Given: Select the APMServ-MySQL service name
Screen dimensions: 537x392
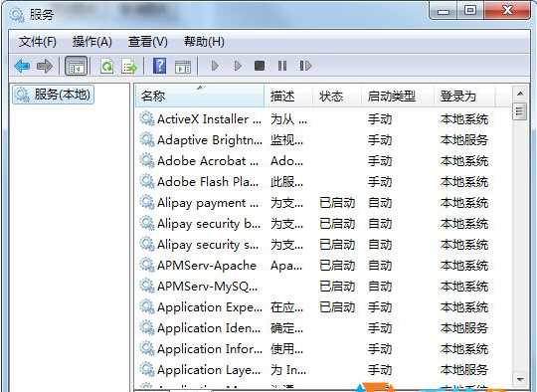Looking at the screenshot, I should pos(208,287).
